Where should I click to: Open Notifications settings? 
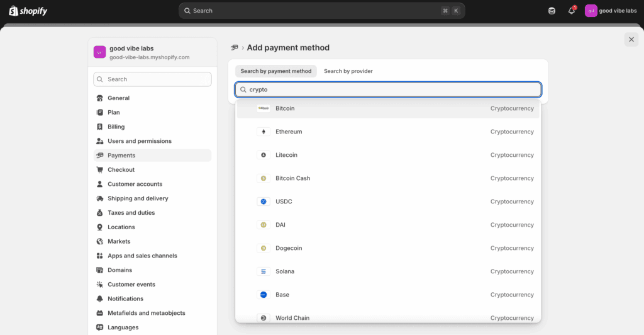[x=152, y=299]
